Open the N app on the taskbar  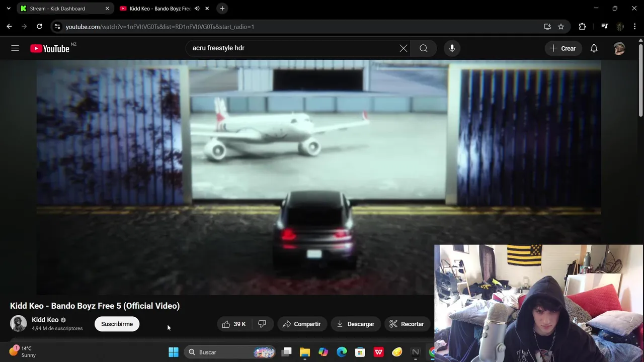click(x=416, y=352)
